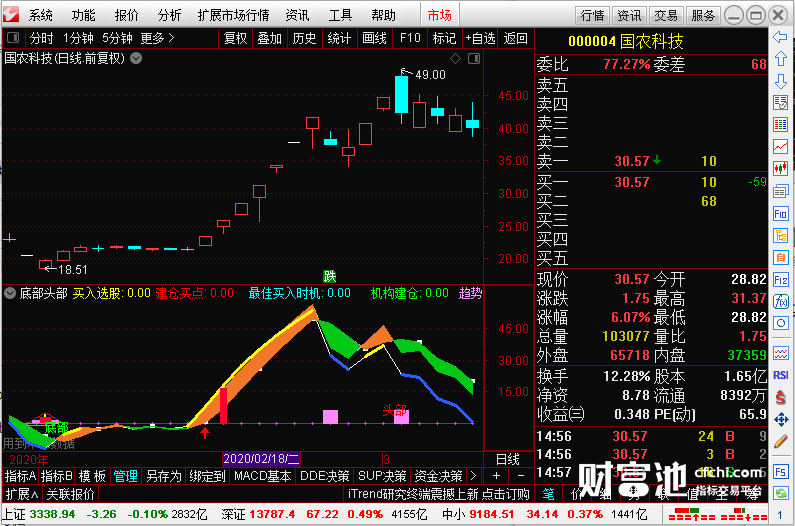
Task: Expand the 国农科技 chart title dropdown
Action: (136, 58)
